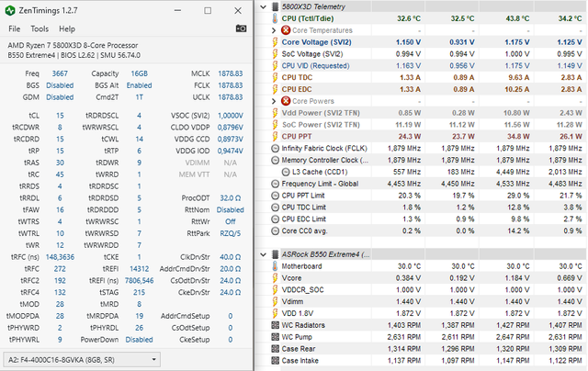Select the WC Pump sensor row label
Image resolution: width=588 pixels, height=371 pixels.
pos(297,337)
